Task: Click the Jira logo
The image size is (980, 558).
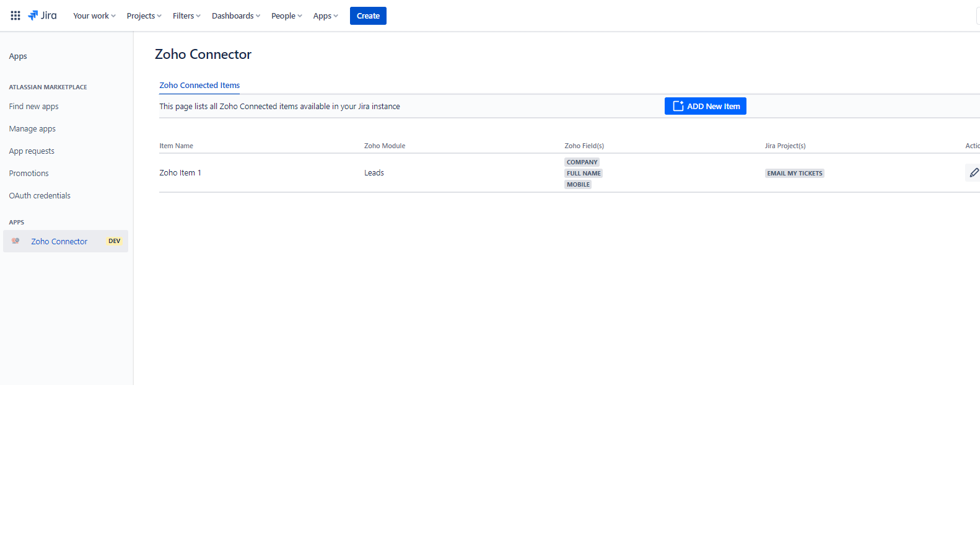Action: (42, 15)
